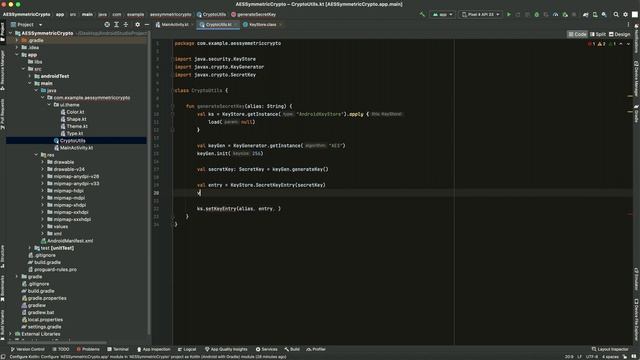Click the Make Project hammer icon
Viewport: 640px width, 360px height.
(x=422, y=14)
